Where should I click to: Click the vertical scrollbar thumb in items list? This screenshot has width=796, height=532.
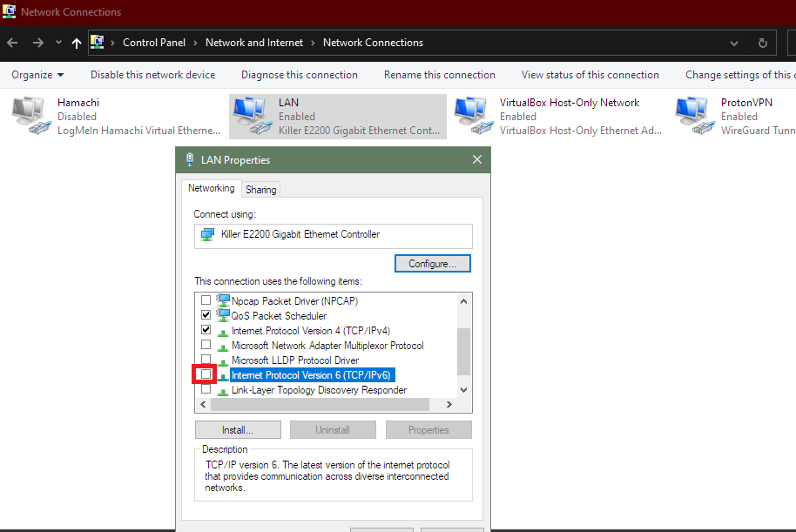463,351
